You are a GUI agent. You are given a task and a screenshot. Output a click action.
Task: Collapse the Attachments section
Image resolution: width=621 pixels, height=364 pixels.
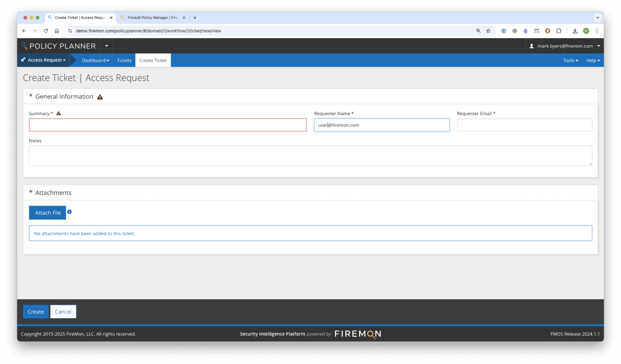point(31,192)
